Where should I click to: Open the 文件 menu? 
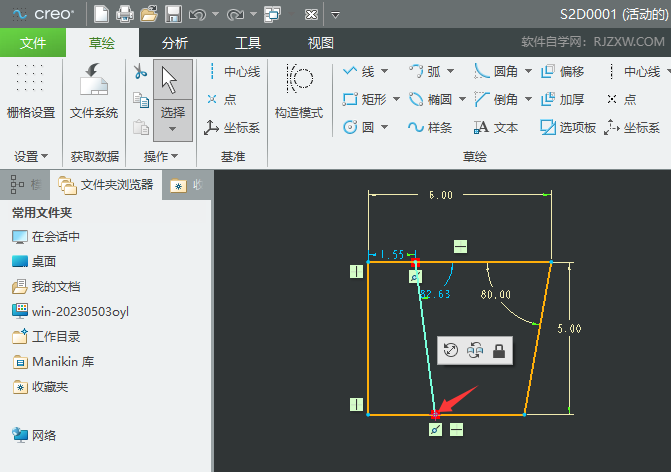click(x=33, y=43)
